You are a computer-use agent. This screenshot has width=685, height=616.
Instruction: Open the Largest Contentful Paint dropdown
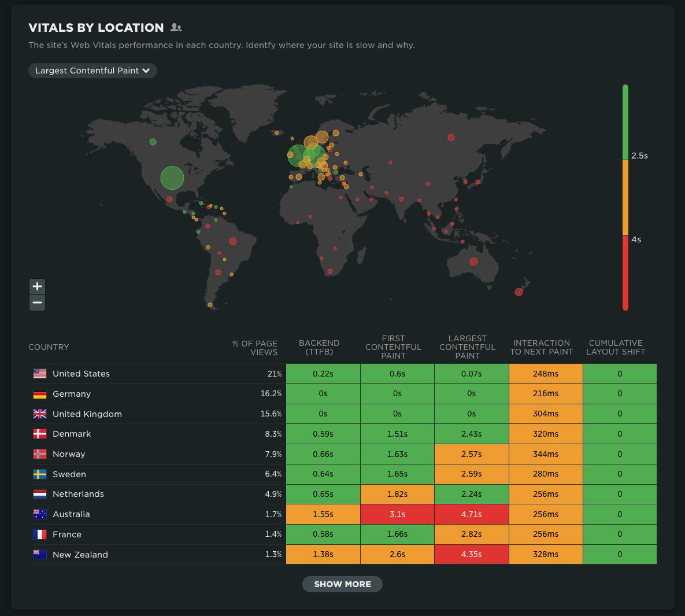pyautogui.click(x=92, y=71)
